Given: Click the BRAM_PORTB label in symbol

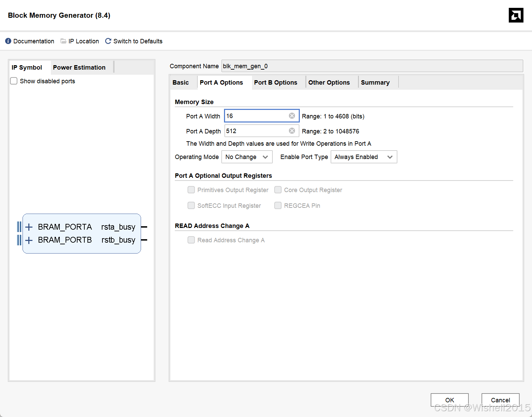Looking at the screenshot, I should [65, 240].
